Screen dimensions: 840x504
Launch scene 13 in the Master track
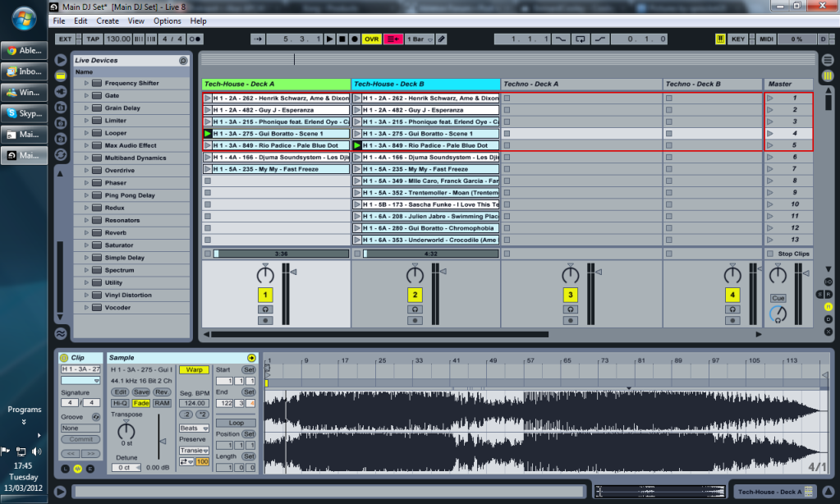(x=770, y=240)
